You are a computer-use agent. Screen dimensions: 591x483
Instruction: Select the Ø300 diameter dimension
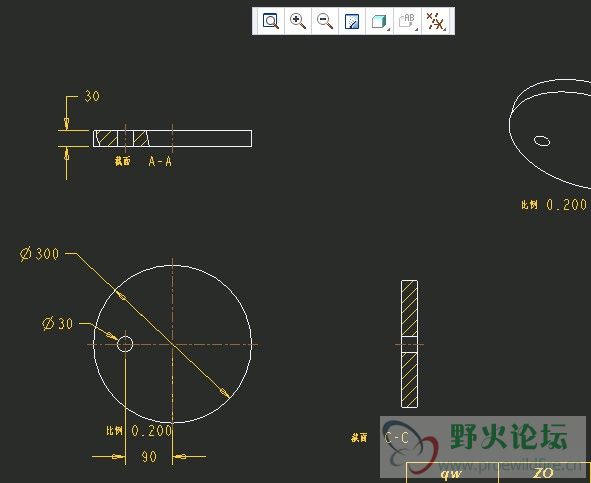pos(40,254)
